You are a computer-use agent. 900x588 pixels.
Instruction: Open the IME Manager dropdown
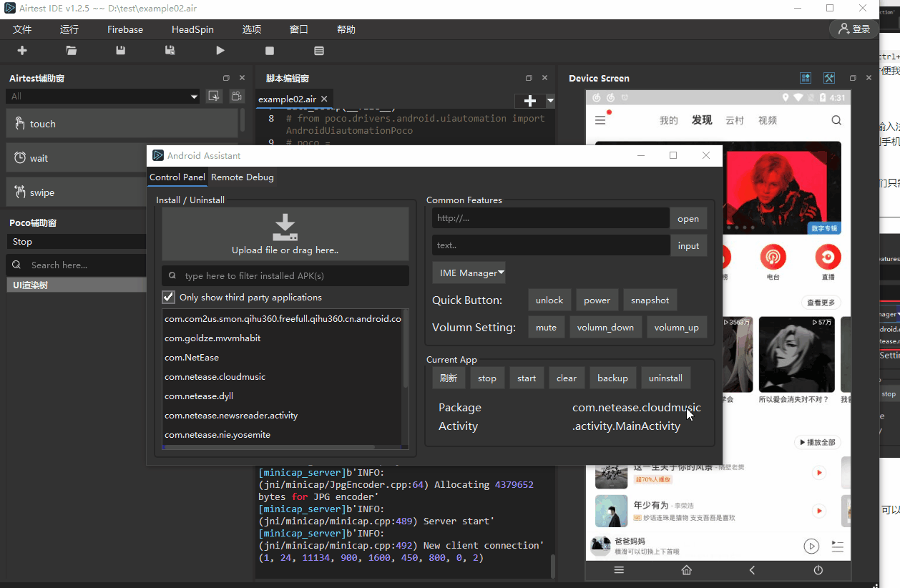coord(469,273)
